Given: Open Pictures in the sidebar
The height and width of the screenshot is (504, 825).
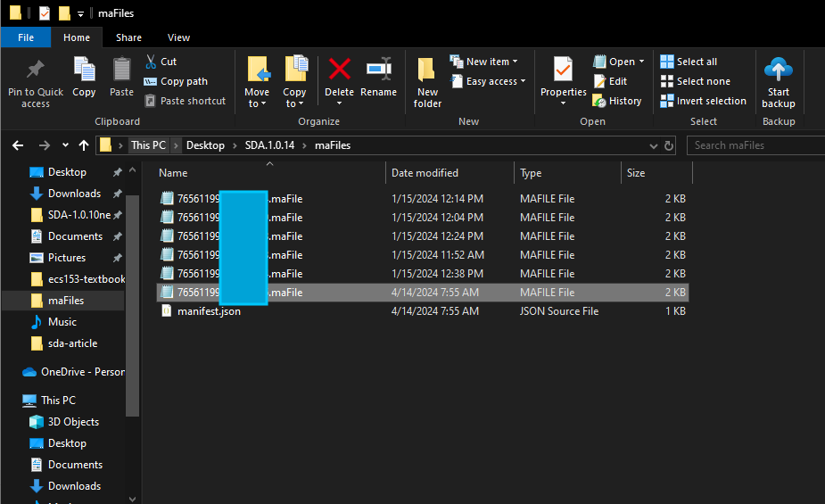Looking at the screenshot, I should tap(66, 258).
